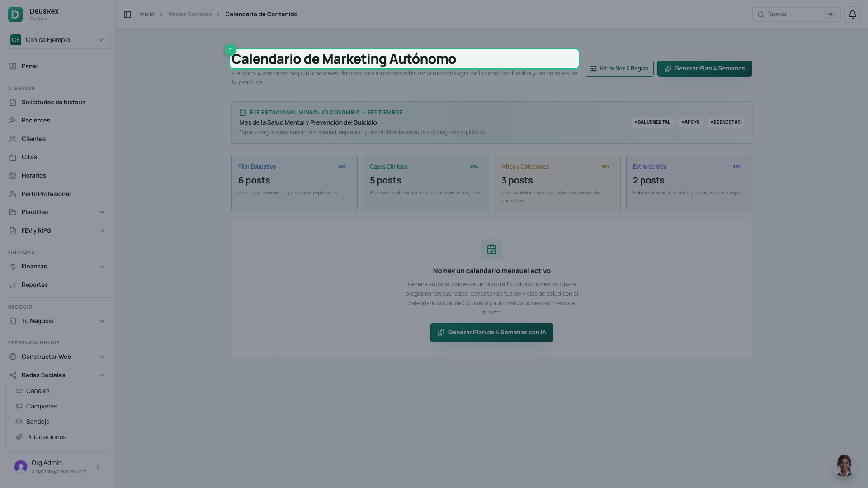Click the 40% badge in Pilar Educativo

coord(342,167)
